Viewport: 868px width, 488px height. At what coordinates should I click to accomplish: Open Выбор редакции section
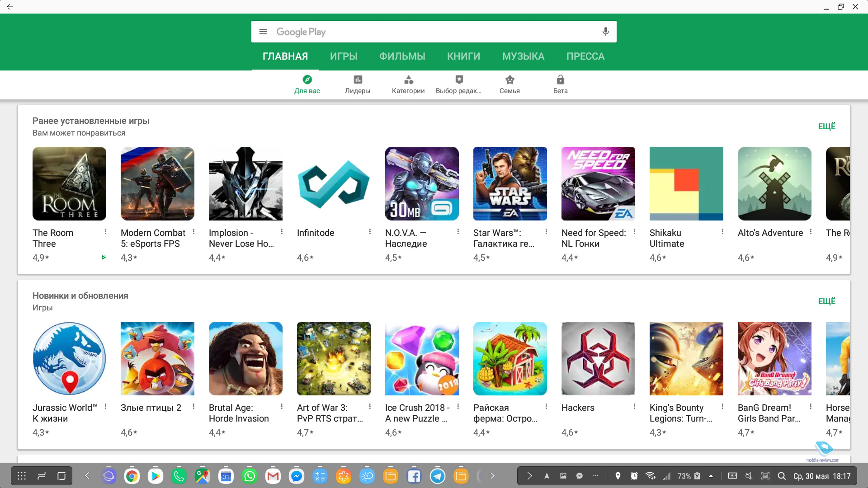[459, 84]
